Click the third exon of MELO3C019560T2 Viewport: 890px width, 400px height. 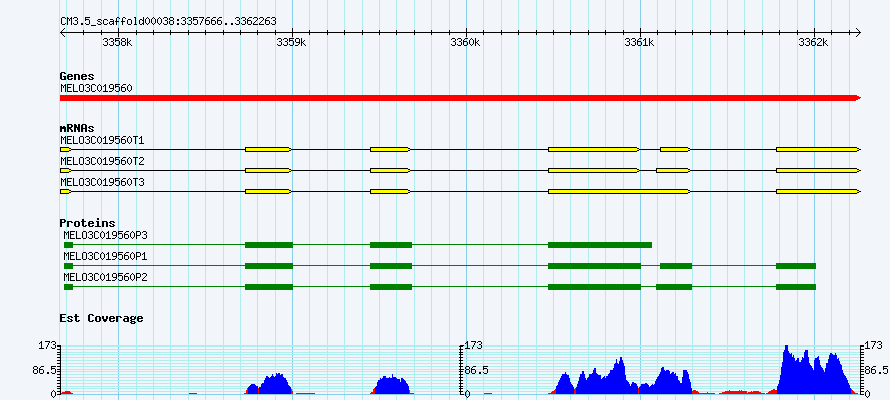click(x=390, y=170)
